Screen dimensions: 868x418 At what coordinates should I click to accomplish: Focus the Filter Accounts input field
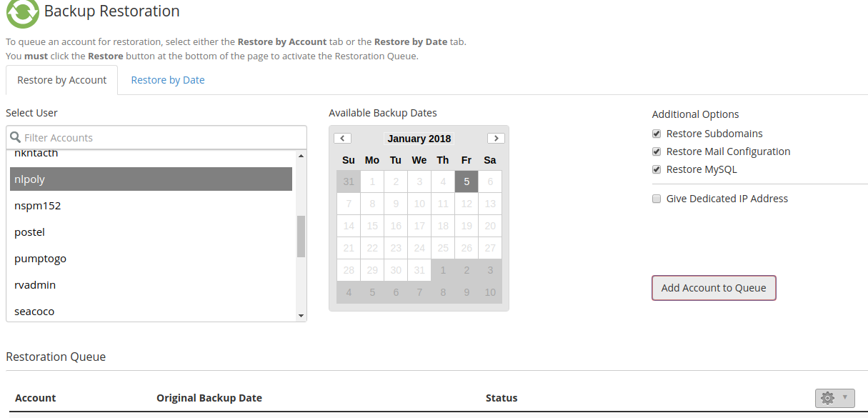click(x=161, y=137)
